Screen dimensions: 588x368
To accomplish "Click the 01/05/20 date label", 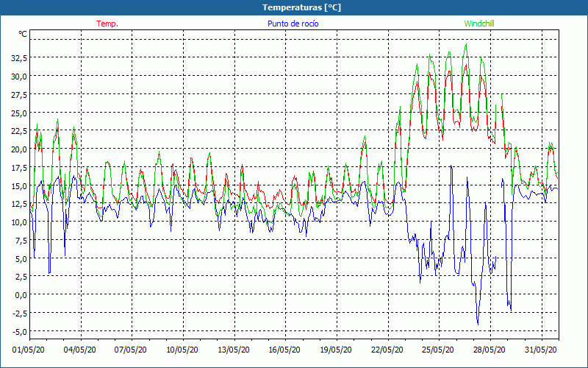I will 29,350.
